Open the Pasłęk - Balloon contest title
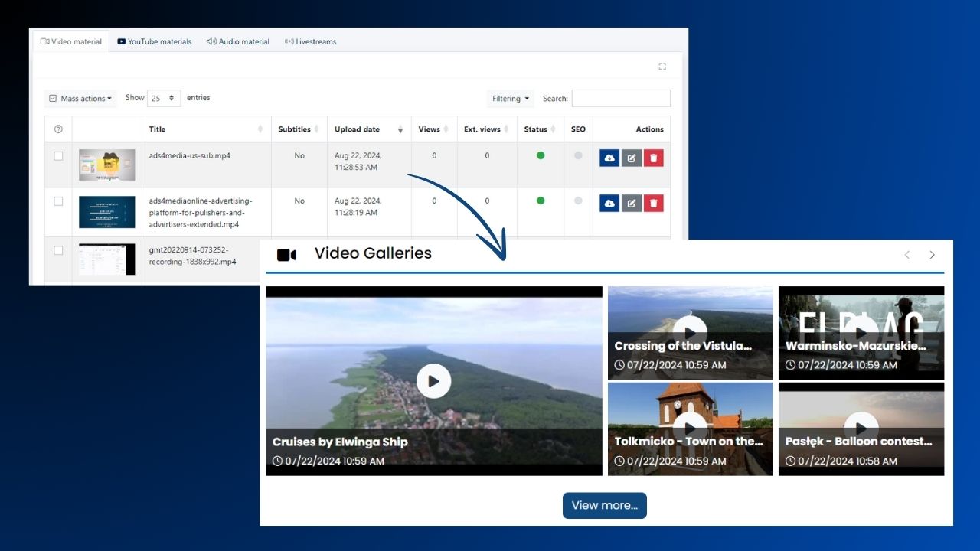Image resolution: width=980 pixels, height=551 pixels. 859,442
